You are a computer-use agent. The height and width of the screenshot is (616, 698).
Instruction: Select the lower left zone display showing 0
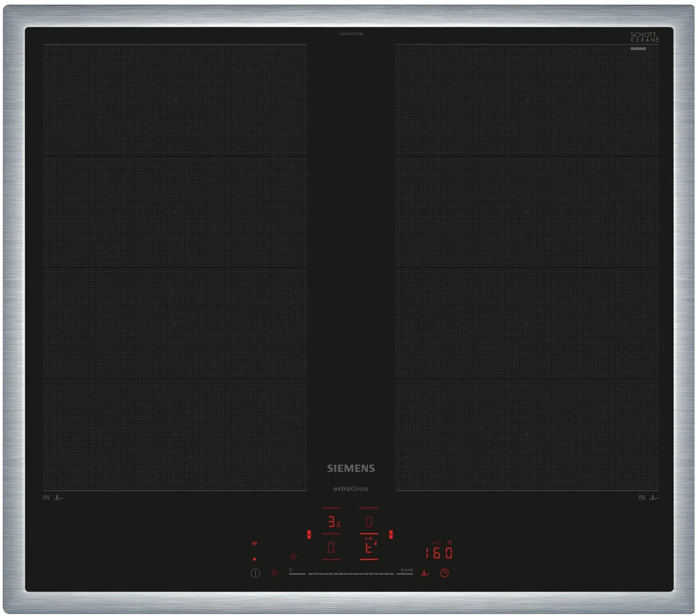pos(331,547)
